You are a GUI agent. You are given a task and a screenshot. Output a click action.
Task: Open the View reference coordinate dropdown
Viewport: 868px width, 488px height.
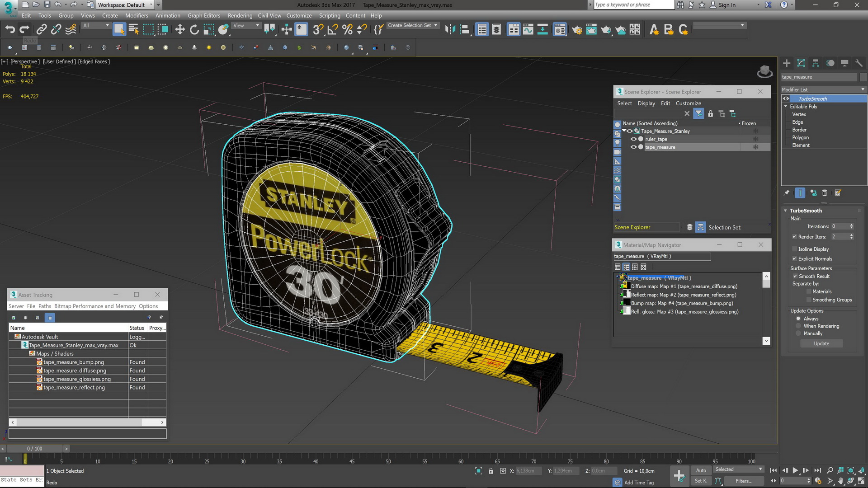click(x=246, y=26)
